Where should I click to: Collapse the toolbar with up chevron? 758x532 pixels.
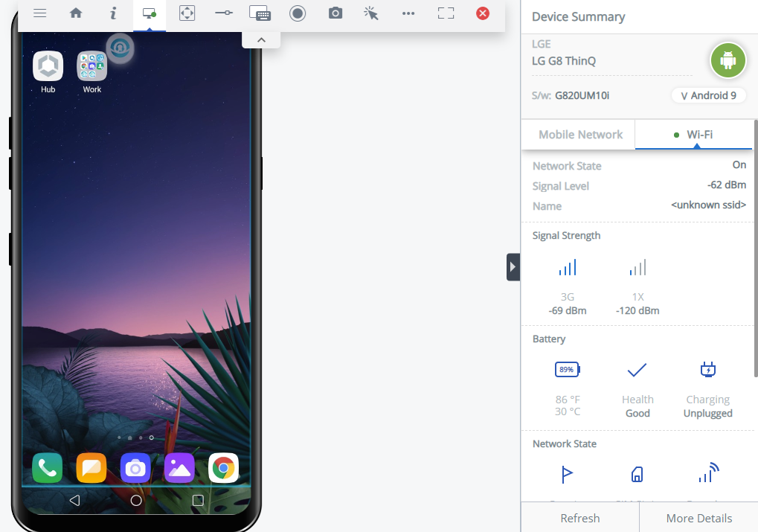[261, 40]
